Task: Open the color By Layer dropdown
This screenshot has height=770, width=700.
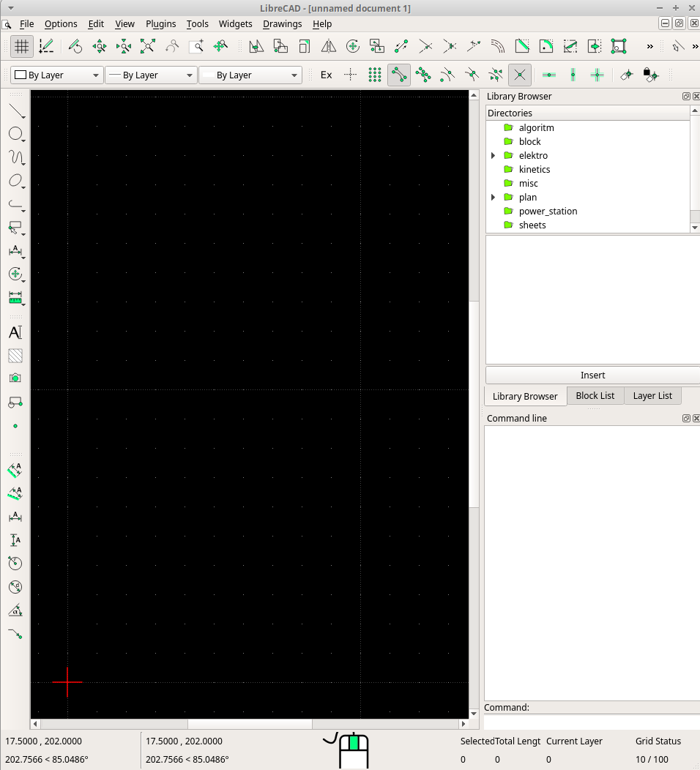Action: [56, 75]
